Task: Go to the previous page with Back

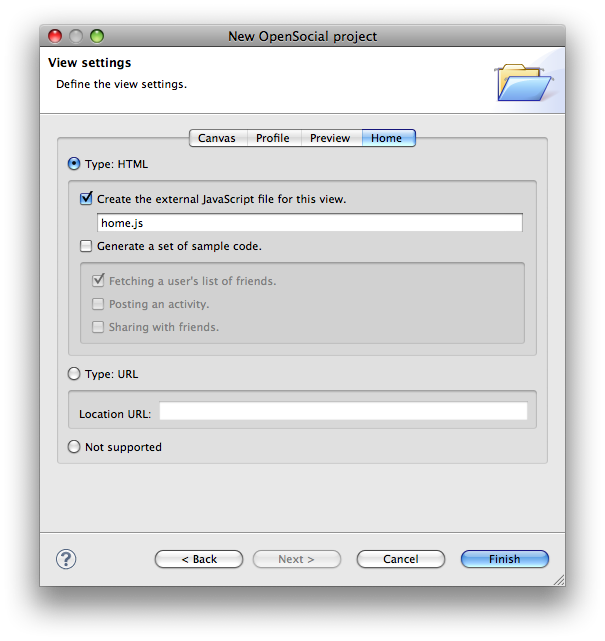Action: tap(199, 559)
